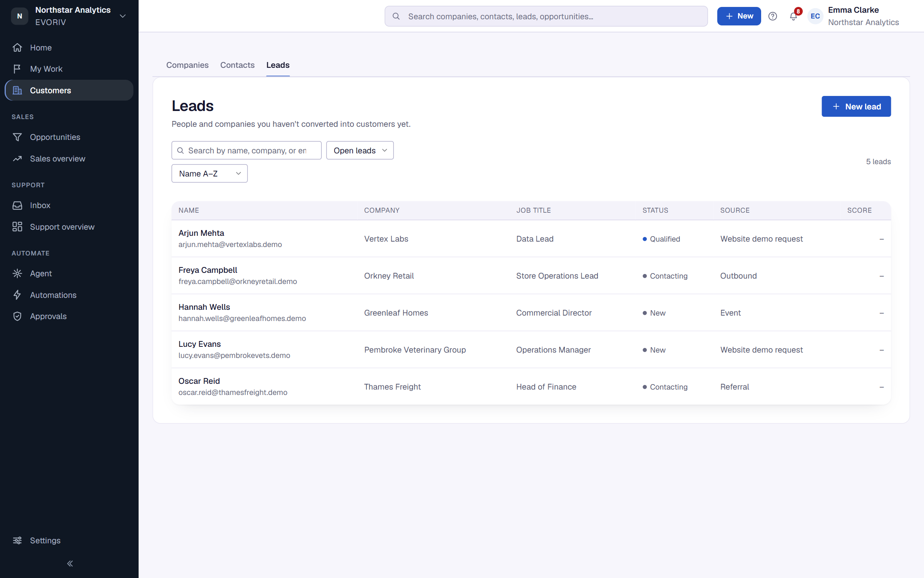Click Thames Freight company cell
This screenshot has width=924, height=578.
click(x=392, y=387)
